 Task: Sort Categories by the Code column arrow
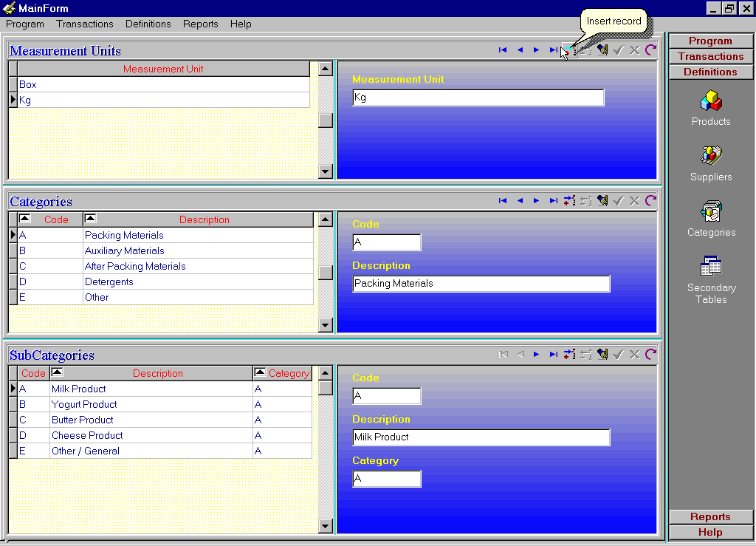24,219
